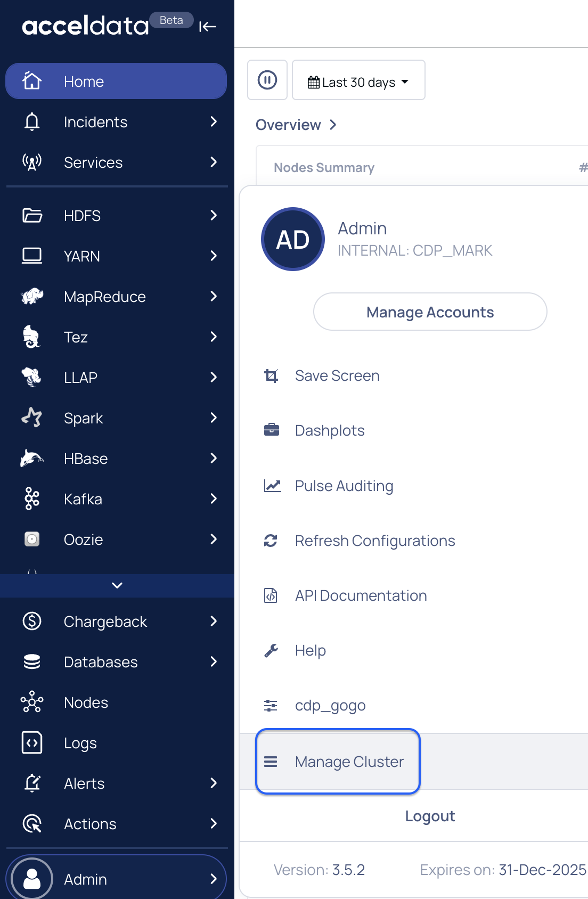
Task: Open the Overview breadcrumb link
Action: pyautogui.click(x=296, y=125)
